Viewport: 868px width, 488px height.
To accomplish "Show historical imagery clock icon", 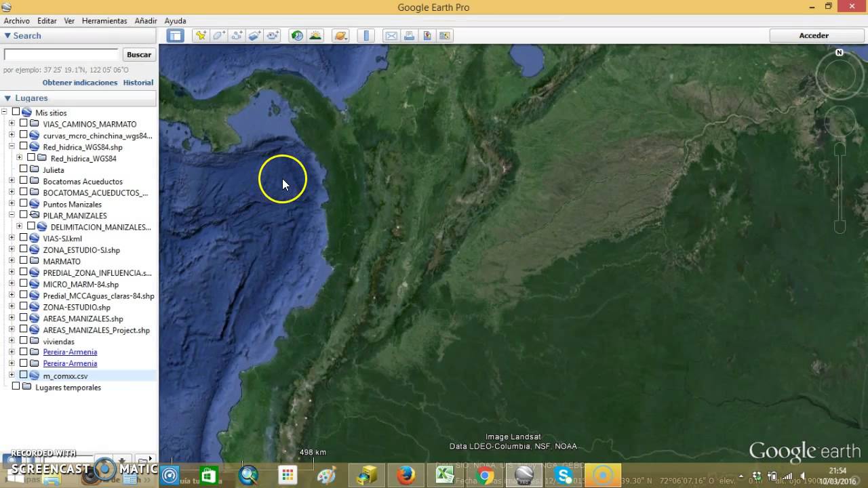I will (297, 36).
